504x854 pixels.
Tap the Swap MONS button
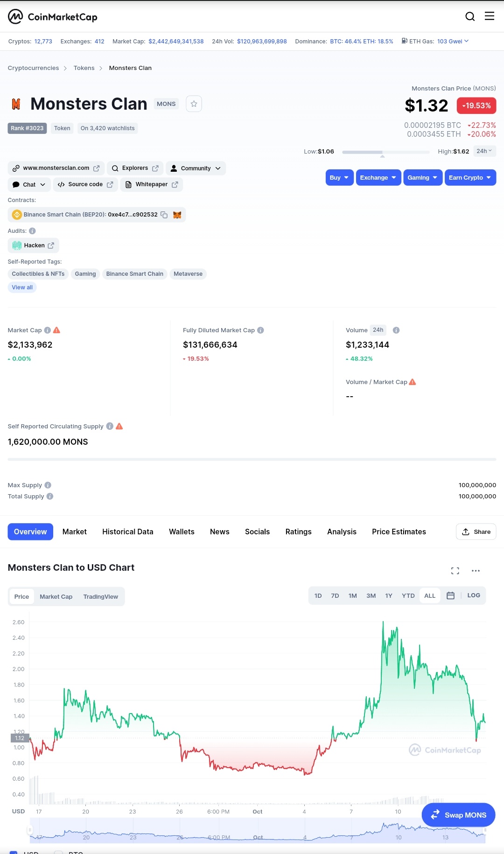coord(458,815)
